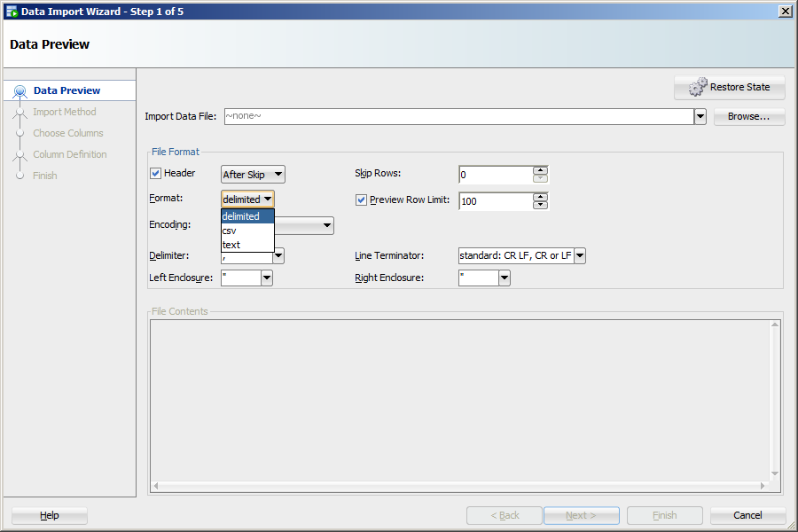Increase Preview Row Limit with up arrow

(x=541, y=197)
